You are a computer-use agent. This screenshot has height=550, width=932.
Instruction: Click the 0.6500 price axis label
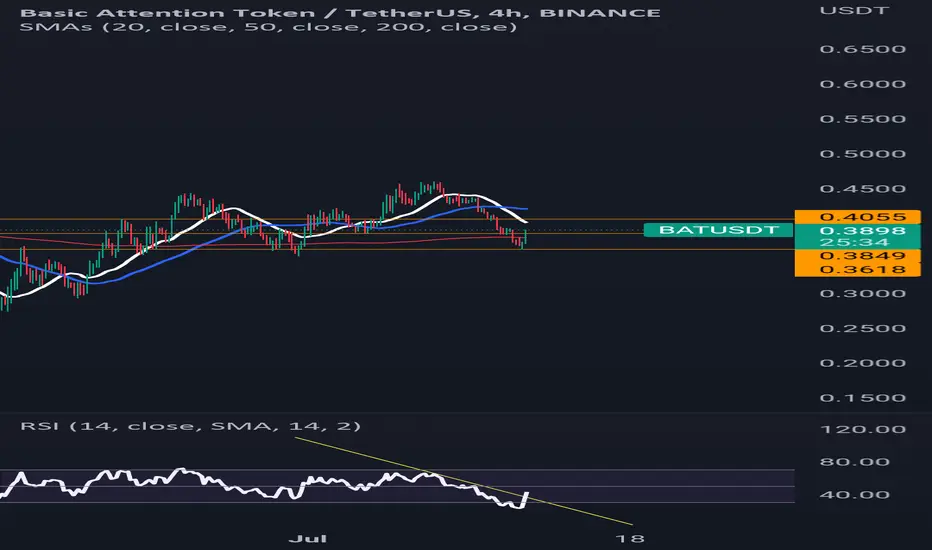point(862,49)
